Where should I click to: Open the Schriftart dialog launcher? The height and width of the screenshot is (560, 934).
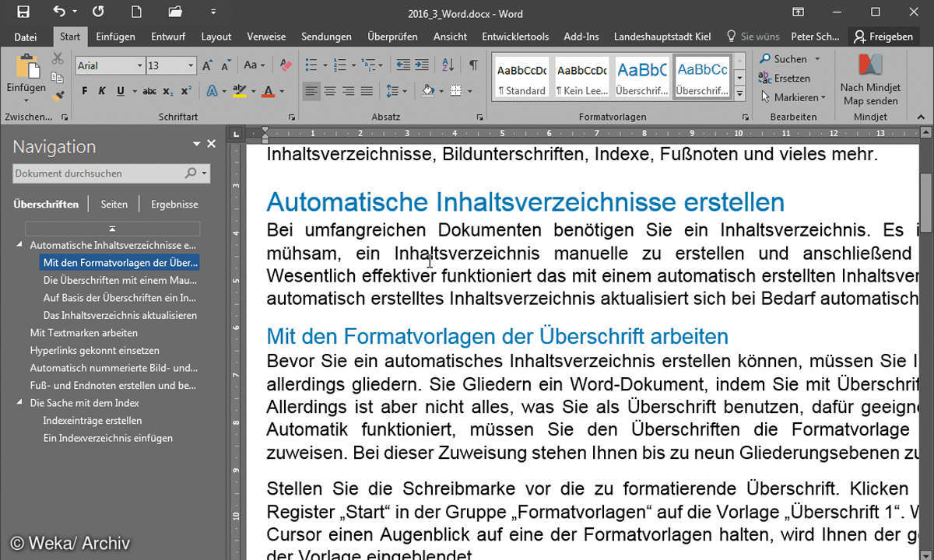pyautogui.click(x=292, y=117)
